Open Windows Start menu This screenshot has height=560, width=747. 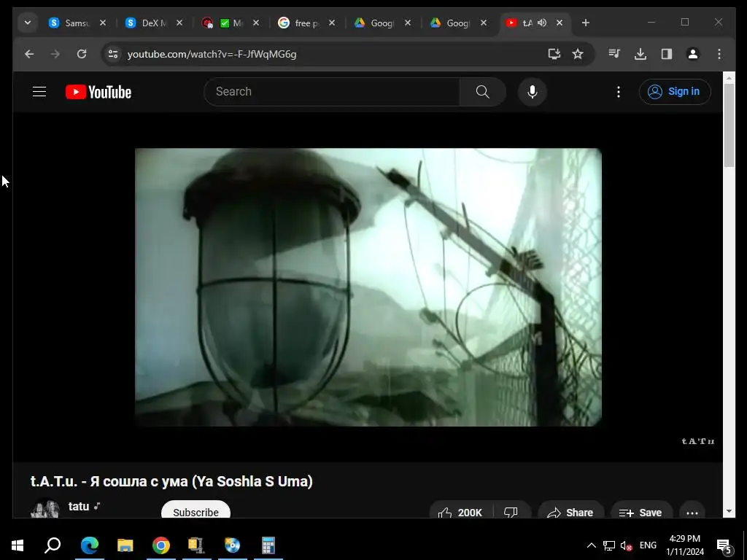[x=18, y=545]
